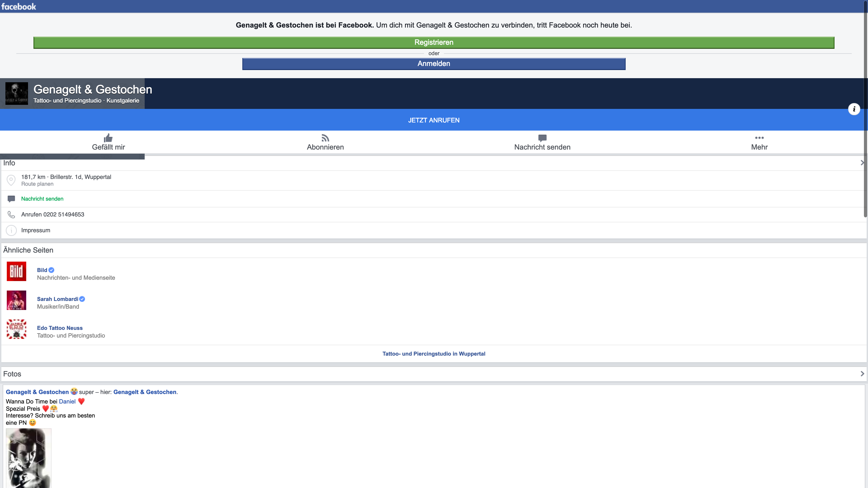This screenshot has height=488, width=868.
Task: Click the Gefällt mir thumbs-up icon
Action: (x=108, y=138)
